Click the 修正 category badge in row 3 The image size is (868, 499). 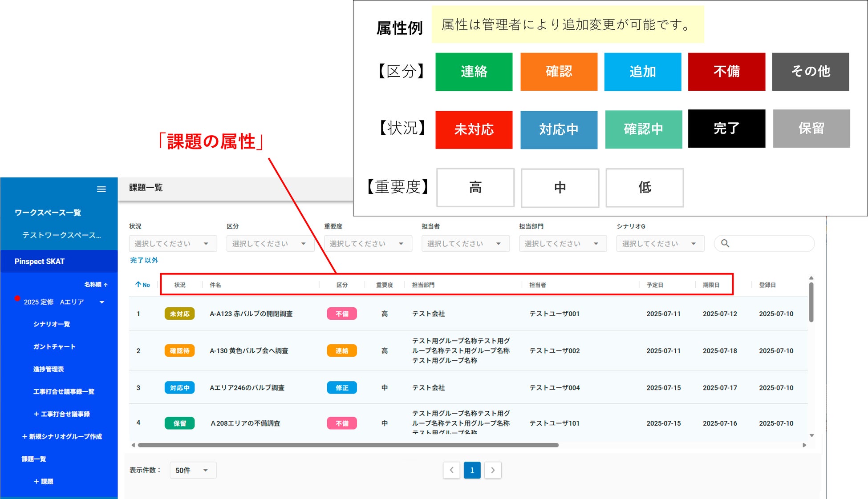click(342, 388)
